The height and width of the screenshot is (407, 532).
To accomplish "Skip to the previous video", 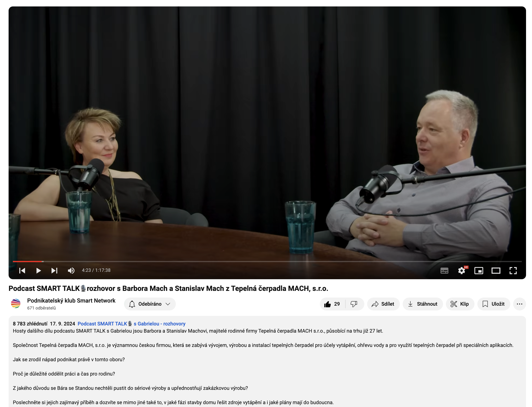I will [22, 270].
